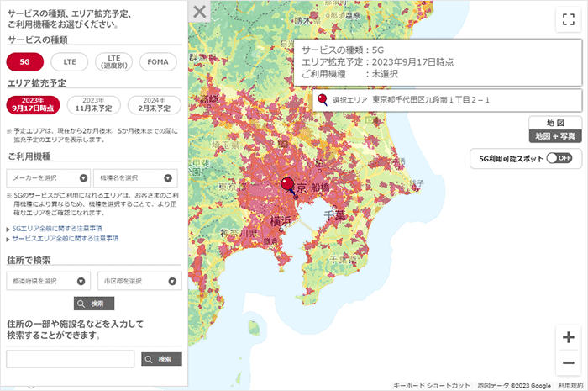Click the red pin icon next to 選択エリア
Screen dimensions: 588x391
[322, 99]
